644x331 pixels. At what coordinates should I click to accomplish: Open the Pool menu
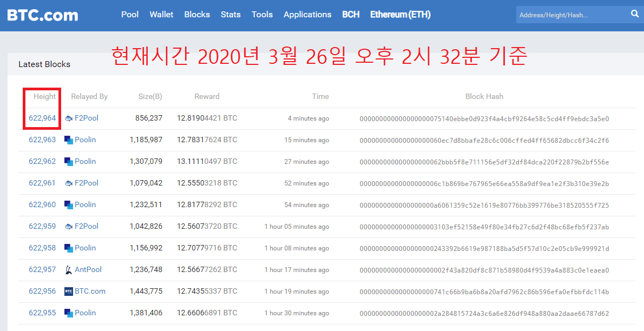[130, 15]
